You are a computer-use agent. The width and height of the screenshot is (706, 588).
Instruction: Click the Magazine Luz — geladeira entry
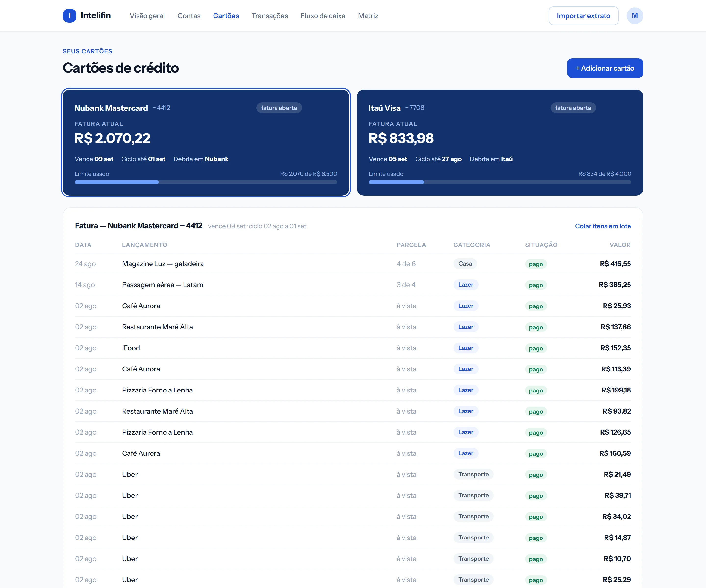click(163, 264)
